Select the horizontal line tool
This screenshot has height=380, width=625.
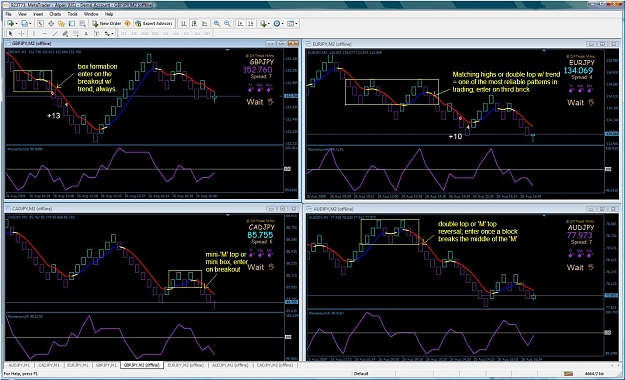(45, 33)
